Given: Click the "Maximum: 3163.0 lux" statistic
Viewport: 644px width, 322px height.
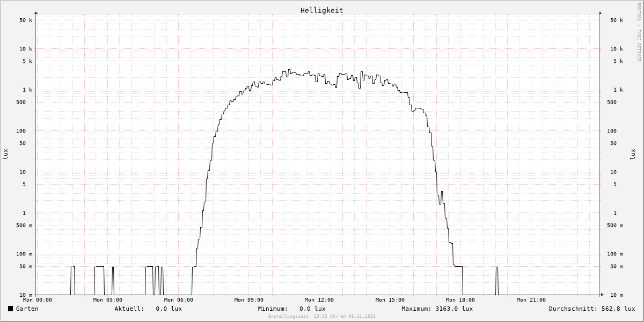Looking at the screenshot, I should pos(437,309).
